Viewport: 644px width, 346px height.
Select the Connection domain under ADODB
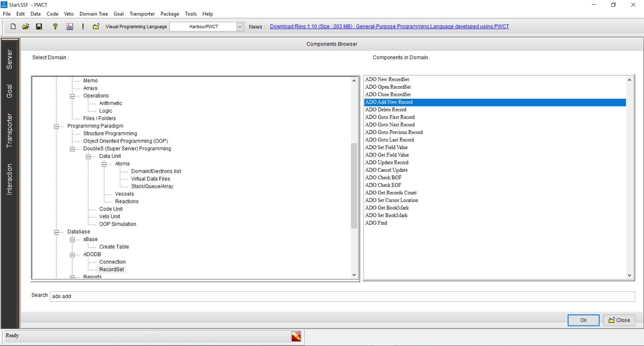click(x=112, y=262)
